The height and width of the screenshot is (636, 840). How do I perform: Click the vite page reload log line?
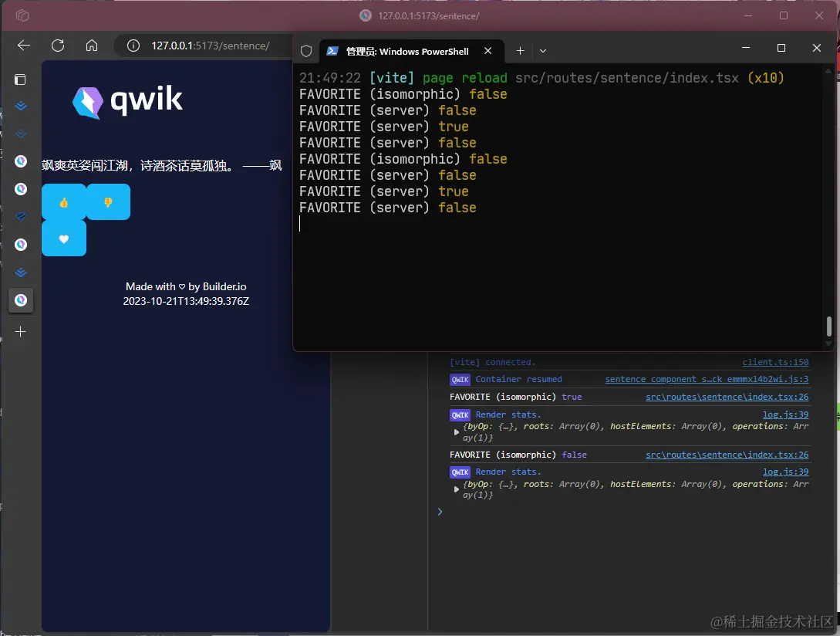click(541, 78)
